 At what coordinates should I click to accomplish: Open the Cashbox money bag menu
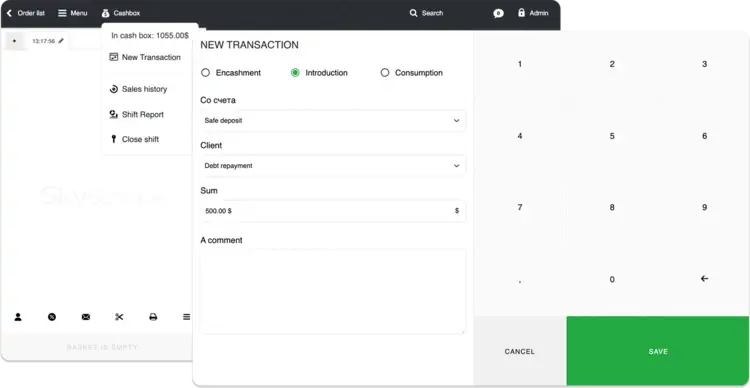point(121,13)
